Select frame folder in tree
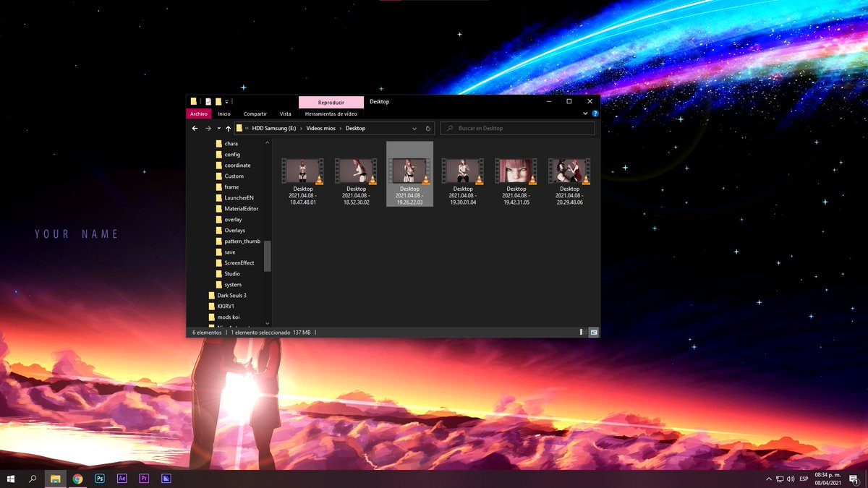 pyautogui.click(x=226, y=187)
